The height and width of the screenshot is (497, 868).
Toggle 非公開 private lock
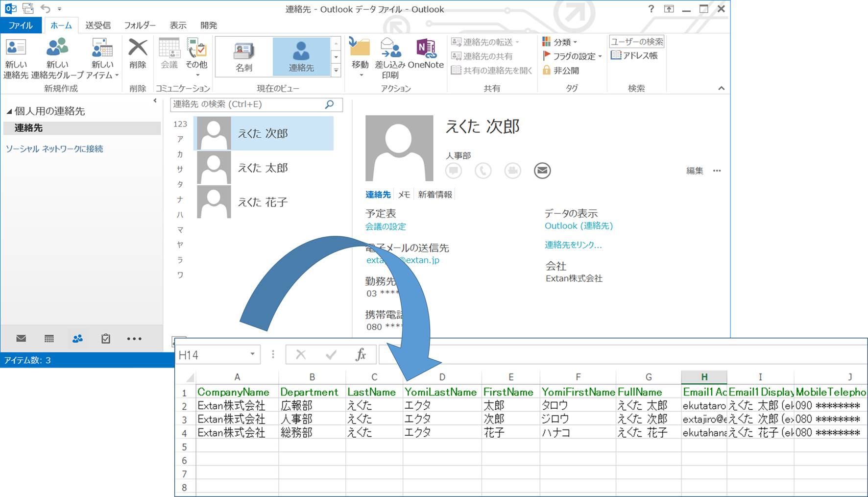(x=561, y=71)
